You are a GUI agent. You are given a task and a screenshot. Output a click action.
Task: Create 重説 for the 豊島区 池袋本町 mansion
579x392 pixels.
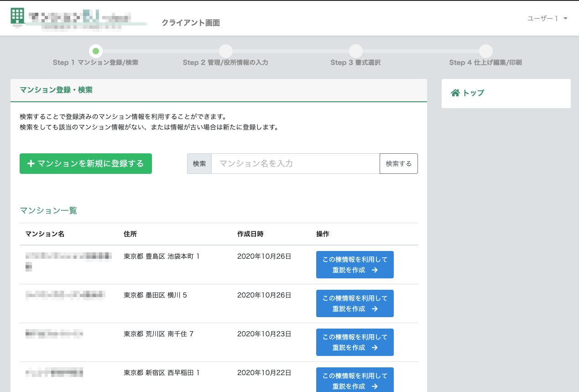pyautogui.click(x=355, y=265)
